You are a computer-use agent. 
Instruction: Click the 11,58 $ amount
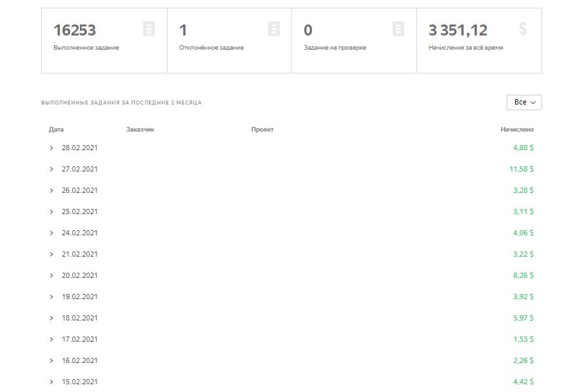pyautogui.click(x=521, y=169)
